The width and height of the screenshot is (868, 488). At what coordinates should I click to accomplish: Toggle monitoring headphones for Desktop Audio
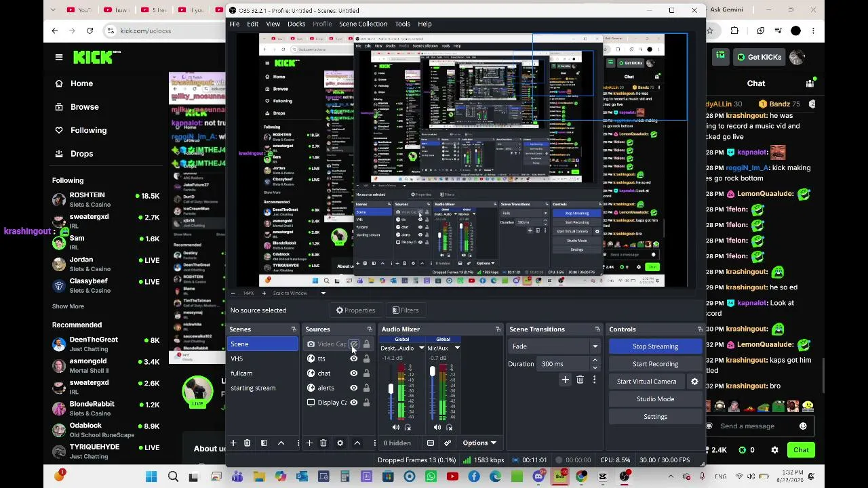coord(408,428)
